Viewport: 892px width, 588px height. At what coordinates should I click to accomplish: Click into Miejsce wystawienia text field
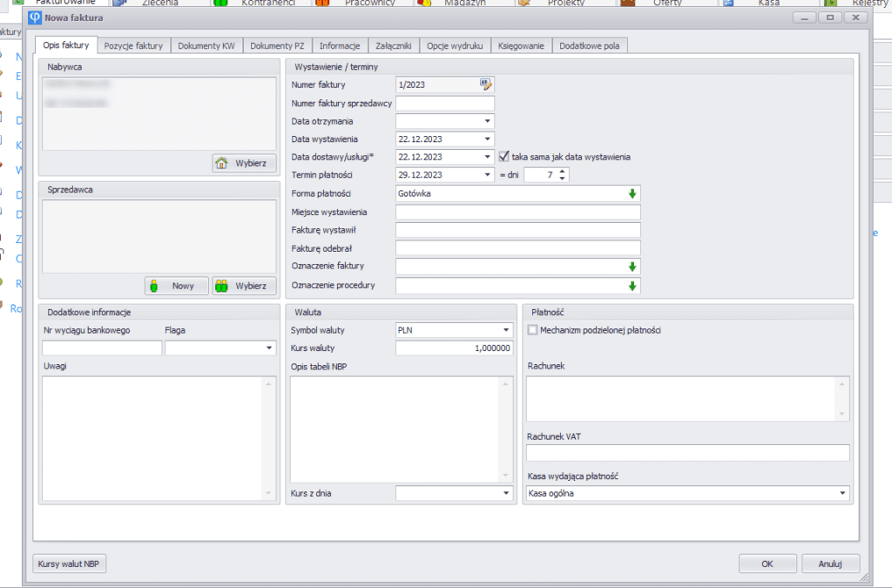point(517,212)
